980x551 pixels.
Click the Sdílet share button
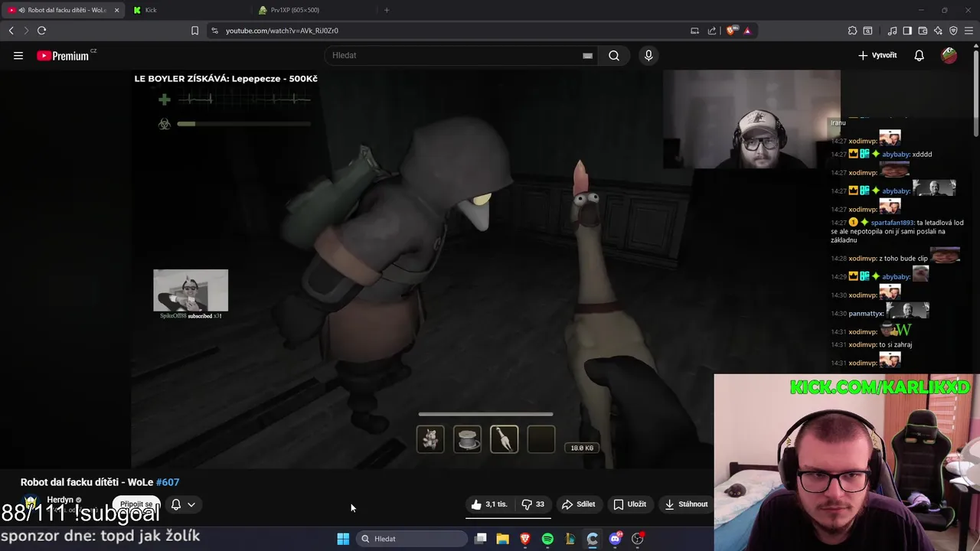[578, 504]
